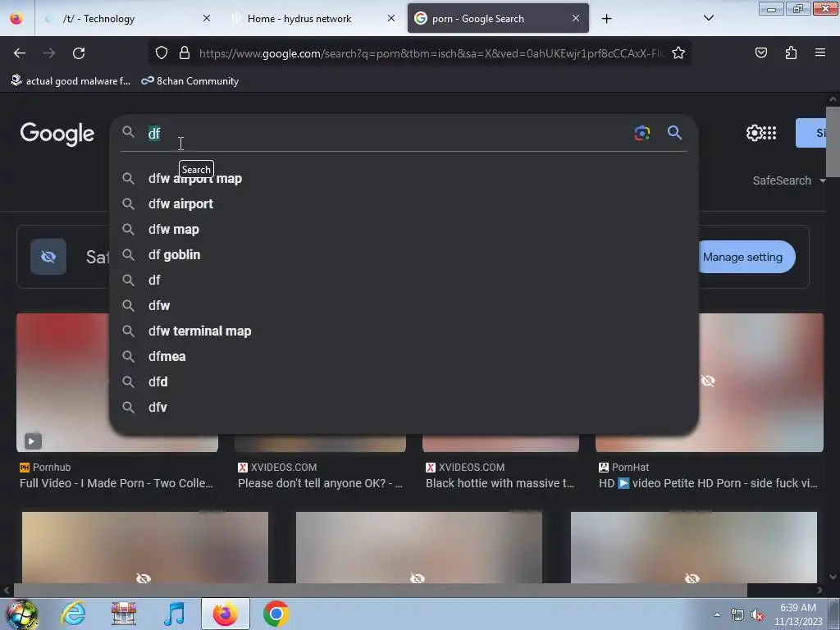Choose the 'dfw terminal map' suggestion
The image size is (840, 630).
click(x=404, y=331)
